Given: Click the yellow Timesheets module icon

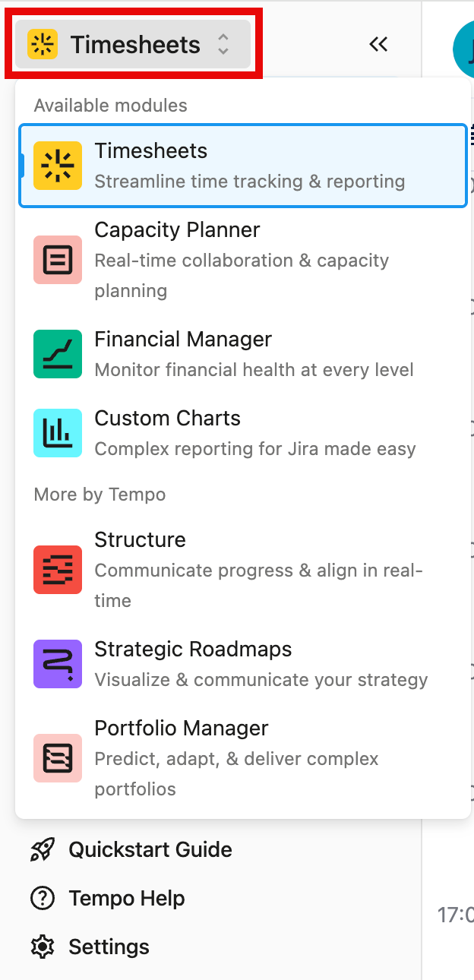Looking at the screenshot, I should (x=58, y=166).
